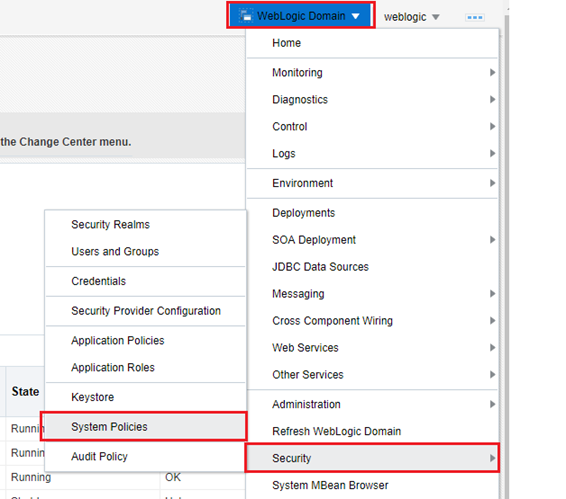Open the WebLogic Domain dropdown menu
This screenshot has width=566, height=499.
[301, 15]
